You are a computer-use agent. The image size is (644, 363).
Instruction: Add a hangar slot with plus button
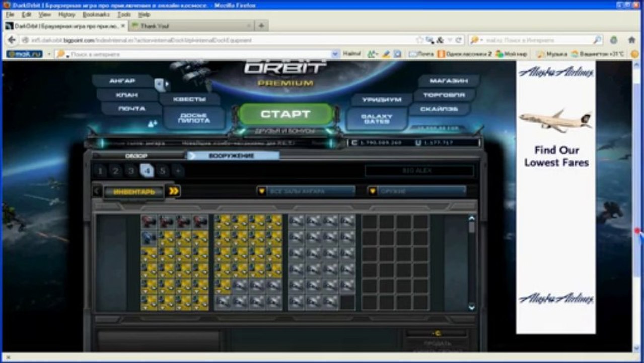tap(178, 171)
